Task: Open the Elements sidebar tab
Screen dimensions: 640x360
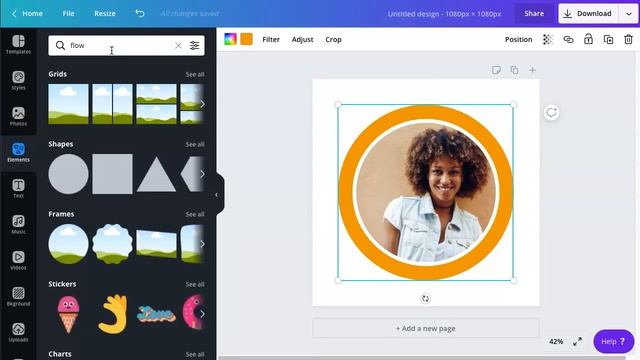Action: tap(18, 152)
